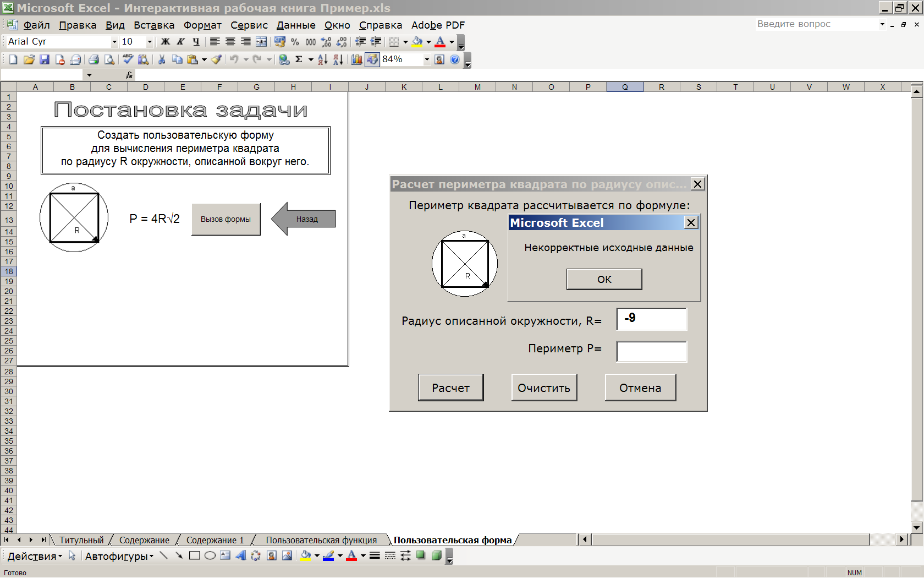
Task: Click the Merge and Center icon
Action: point(261,42)
